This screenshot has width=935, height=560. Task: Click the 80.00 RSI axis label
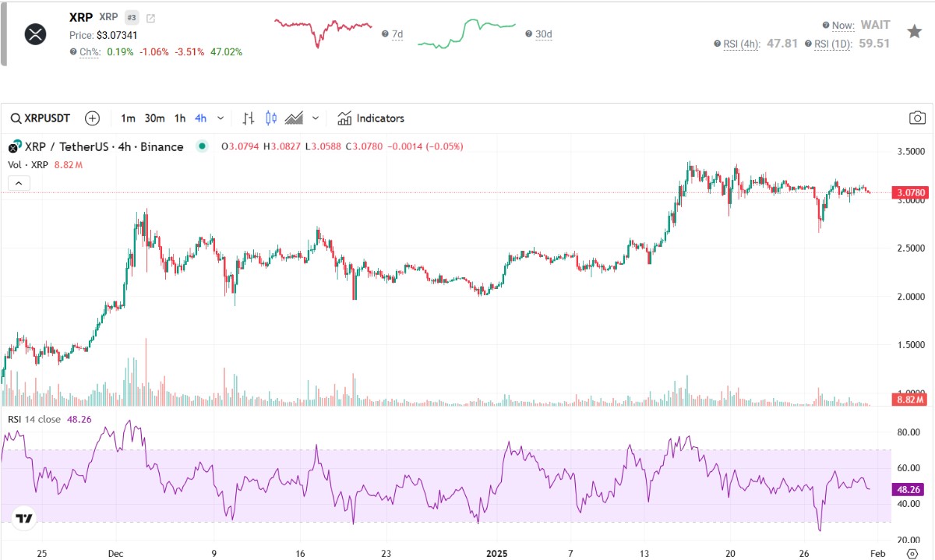click(910, 432)
